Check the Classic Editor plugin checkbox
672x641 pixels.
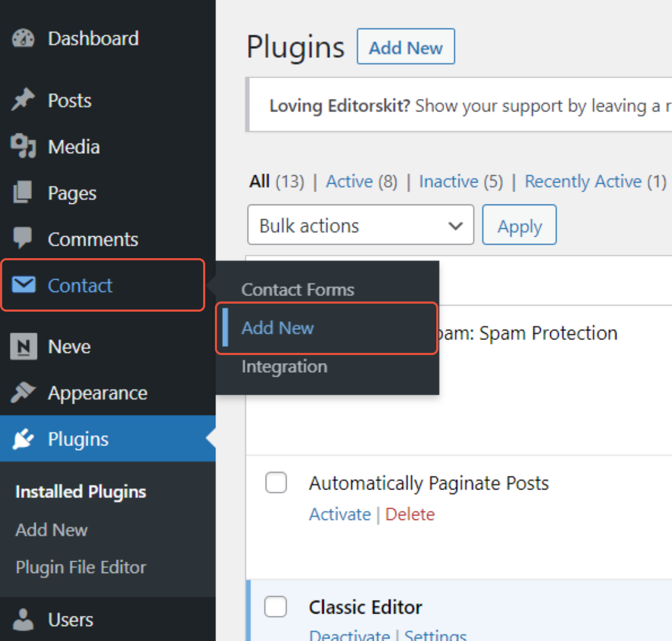276,607
